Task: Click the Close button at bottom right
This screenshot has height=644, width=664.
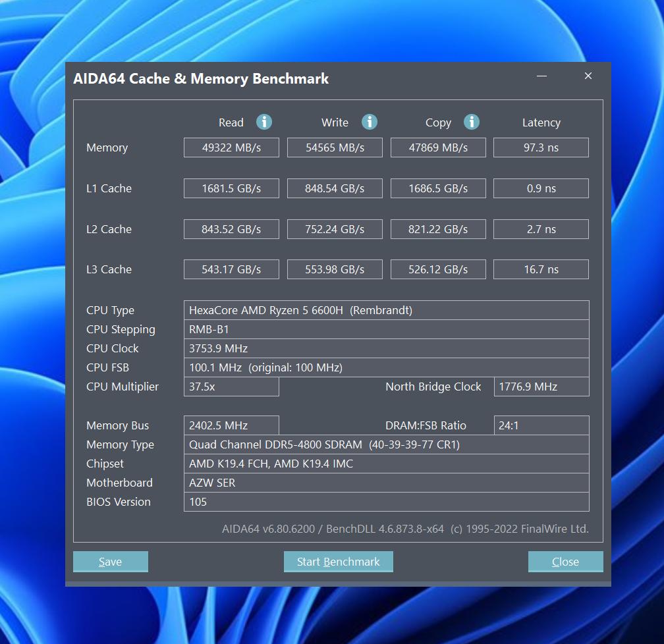Action: coord(565,562)
